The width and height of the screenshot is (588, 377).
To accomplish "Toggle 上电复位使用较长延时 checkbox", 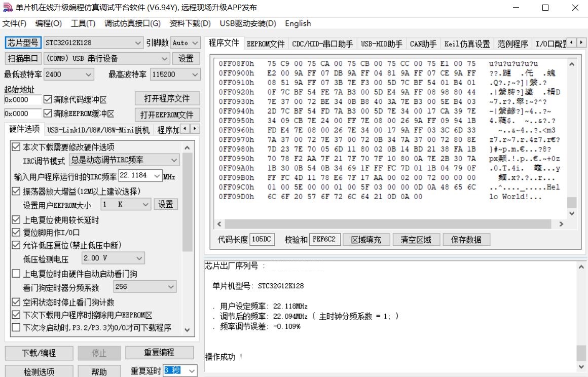I will point(16,219).
